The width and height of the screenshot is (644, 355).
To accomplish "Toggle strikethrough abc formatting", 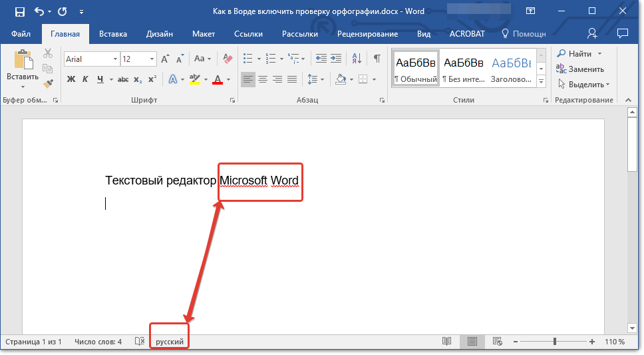I will point(123,79).
